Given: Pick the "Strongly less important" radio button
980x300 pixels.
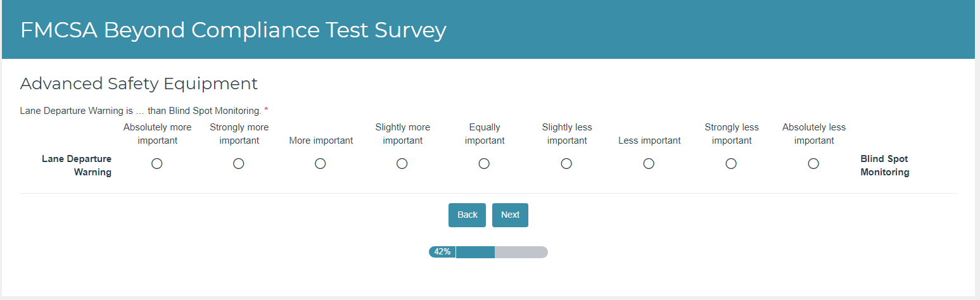Looking at the screenshot, I should 731,164.
